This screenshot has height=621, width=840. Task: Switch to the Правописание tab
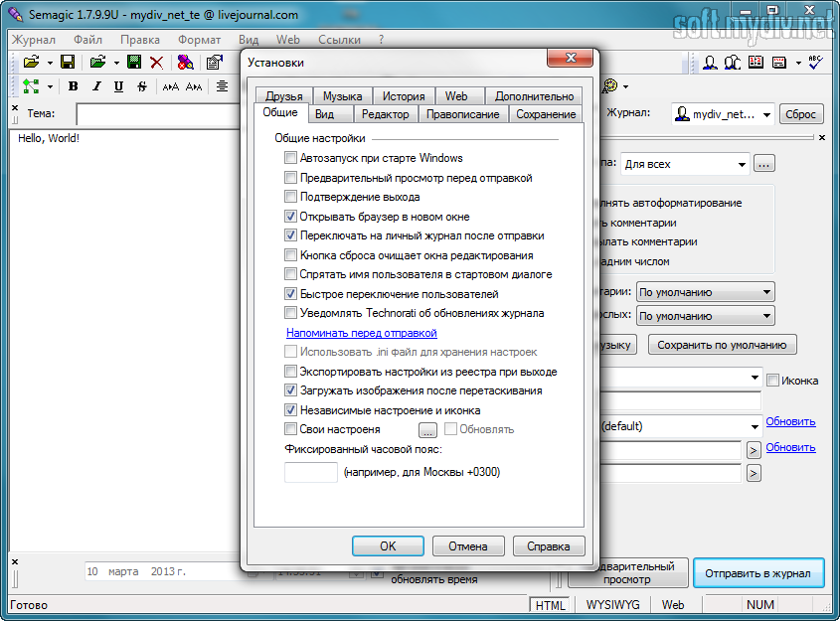point(463,114)
